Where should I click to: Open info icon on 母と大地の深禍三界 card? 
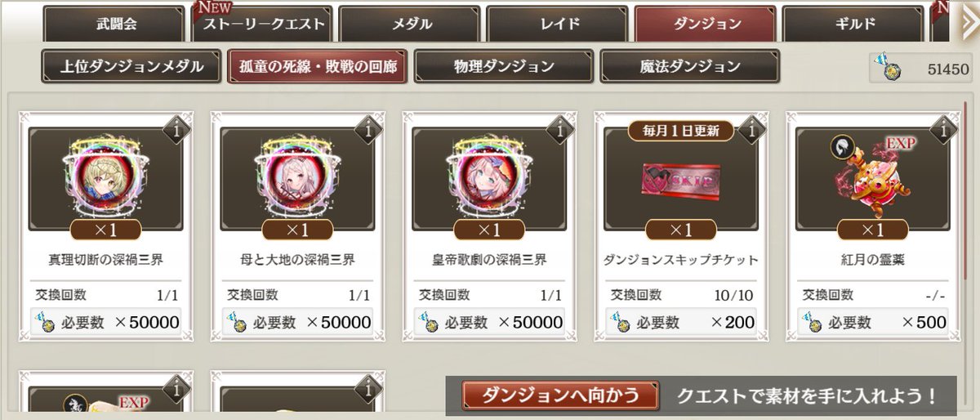coord(367,129)
